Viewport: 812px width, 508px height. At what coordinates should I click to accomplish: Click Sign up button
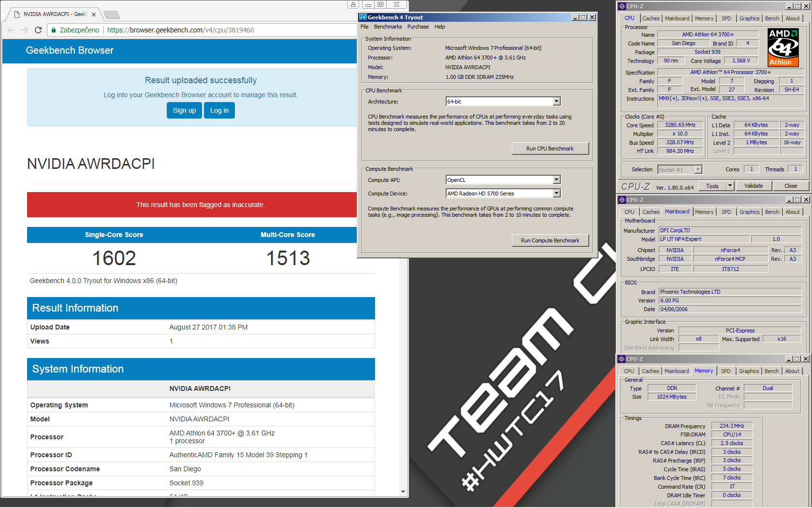point(184,110)
